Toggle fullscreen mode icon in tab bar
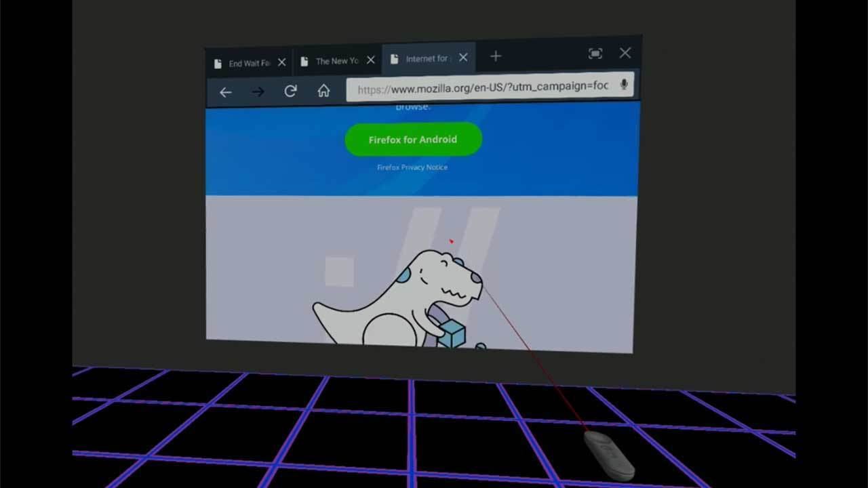This screenshot has width=868, height=488. point(595,54)
